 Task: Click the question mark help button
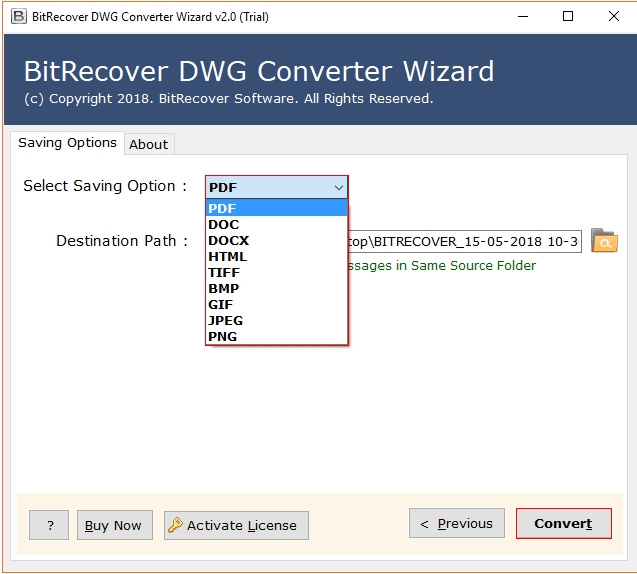49,525
